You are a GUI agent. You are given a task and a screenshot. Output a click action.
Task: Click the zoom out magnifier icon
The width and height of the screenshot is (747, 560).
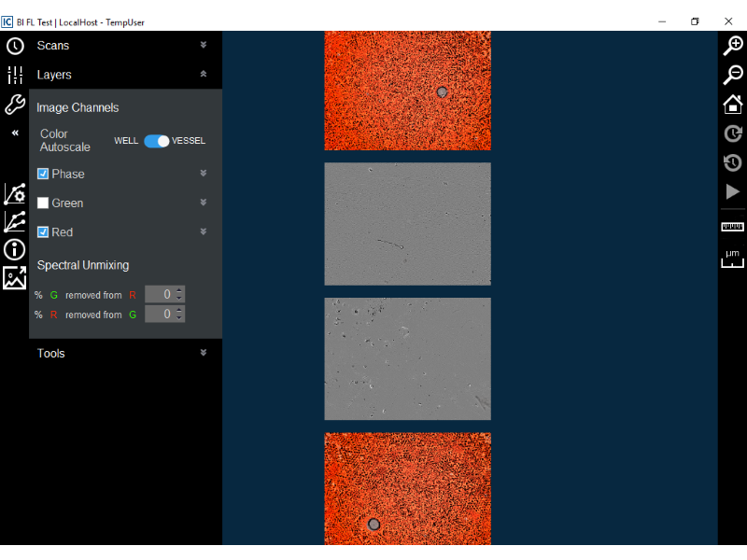(733, 76)
